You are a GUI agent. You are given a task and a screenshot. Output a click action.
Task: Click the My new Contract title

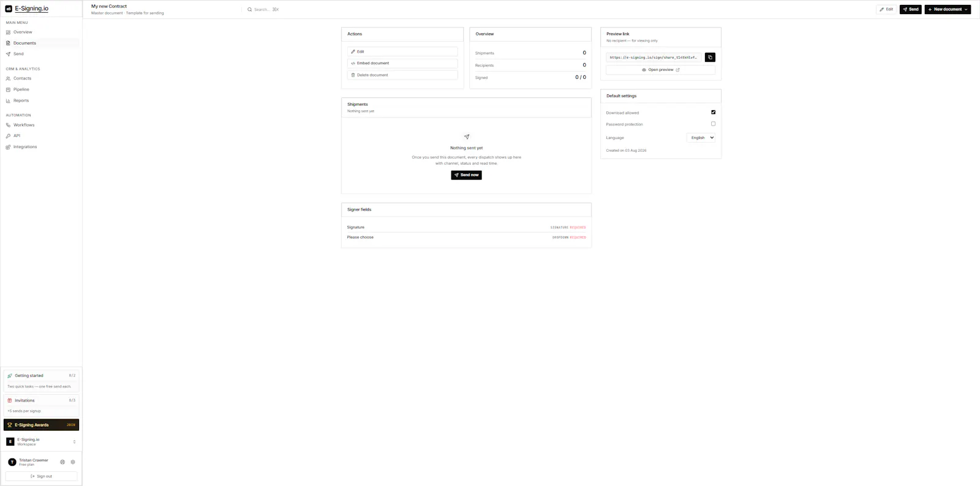109,6
